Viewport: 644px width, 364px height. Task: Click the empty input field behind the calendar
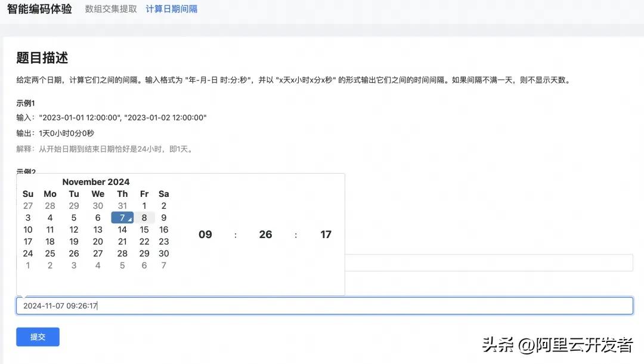pos(488,263)
